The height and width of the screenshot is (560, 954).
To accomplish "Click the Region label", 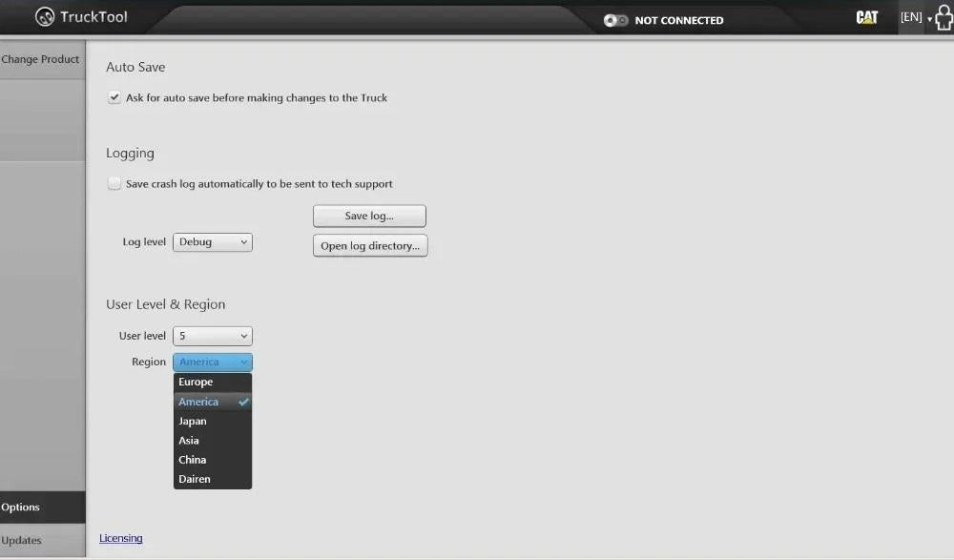I will coord(149,362).
